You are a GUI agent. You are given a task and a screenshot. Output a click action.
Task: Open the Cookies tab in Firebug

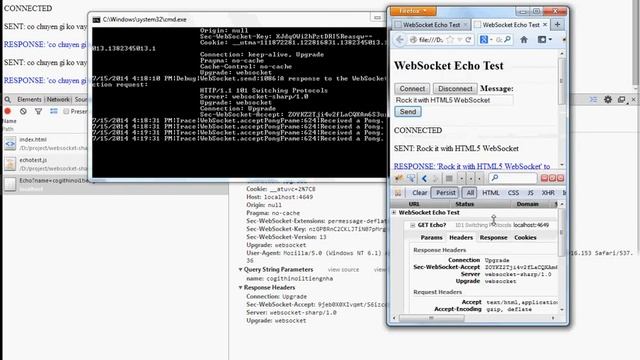click(525, 237)
